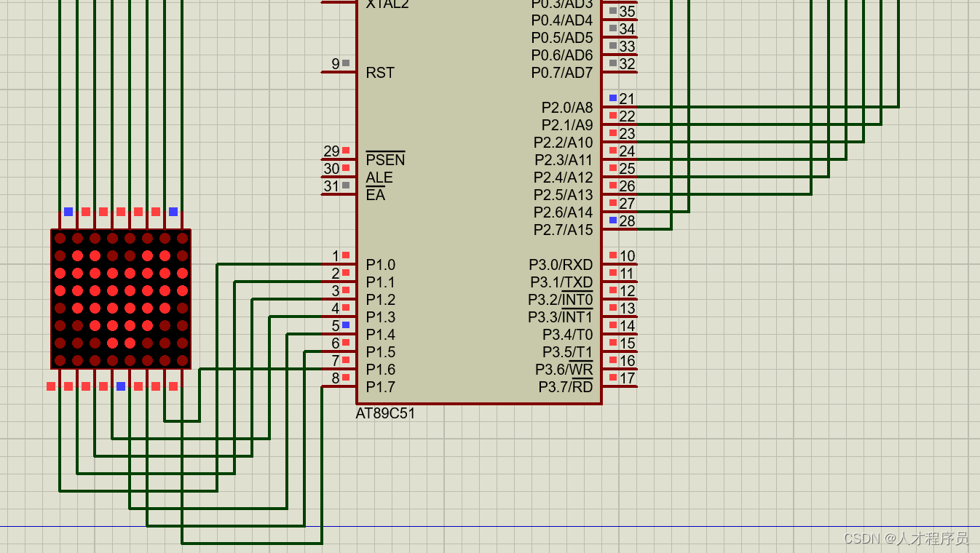980x553 pixels.
Task: Click the RST pin label
Action: (380, 73)
